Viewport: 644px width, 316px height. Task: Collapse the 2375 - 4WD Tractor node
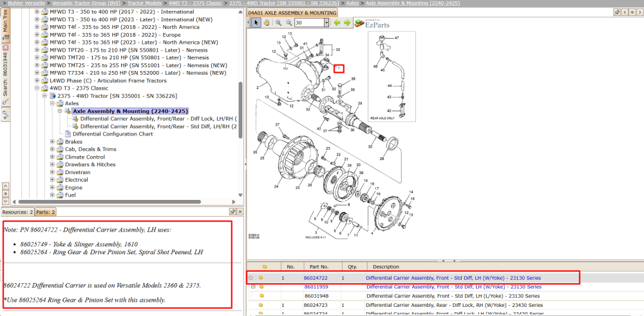[x=45, y=96]
